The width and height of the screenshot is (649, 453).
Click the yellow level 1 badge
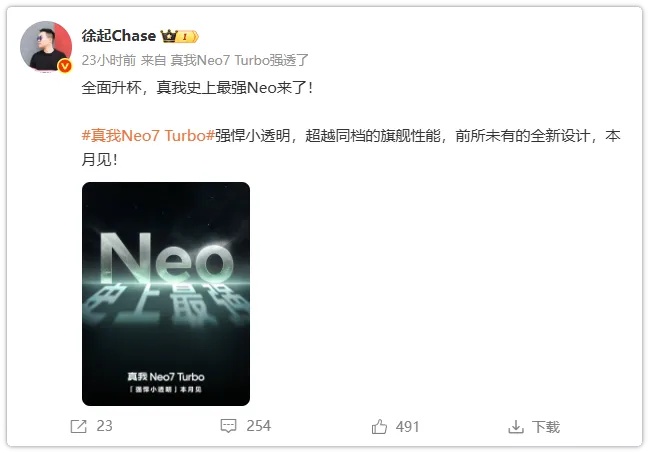click(188, 37)
